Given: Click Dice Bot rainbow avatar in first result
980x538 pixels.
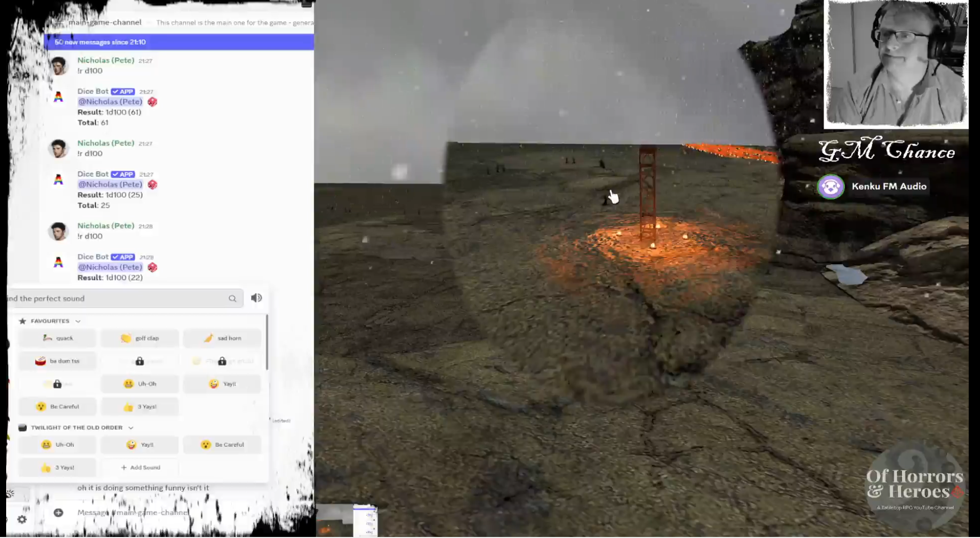Looking at the screenshot, I should (x=58, y=97).
